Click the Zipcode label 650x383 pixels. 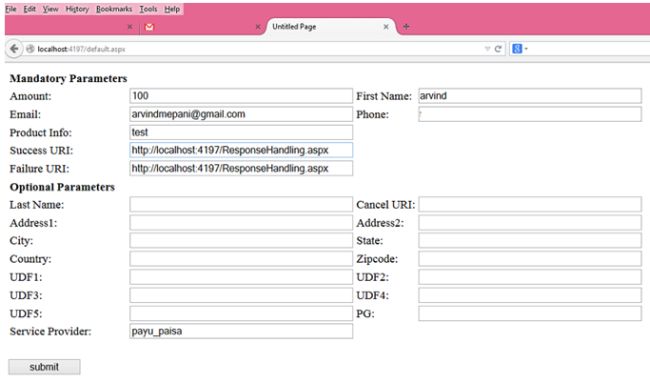click(x=377, y=259)
